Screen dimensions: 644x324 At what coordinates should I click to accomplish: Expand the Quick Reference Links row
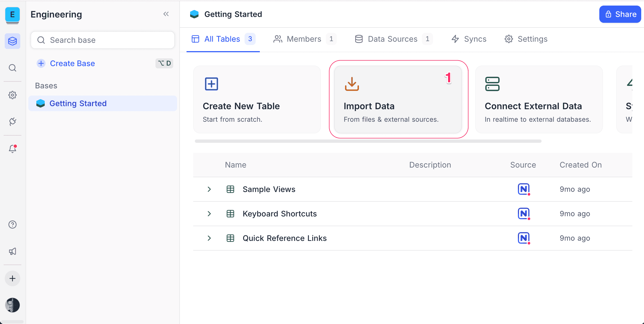[209, 238]
